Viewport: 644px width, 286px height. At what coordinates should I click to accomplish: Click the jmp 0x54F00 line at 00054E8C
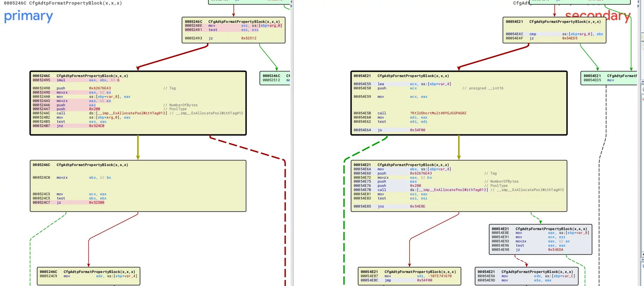pyautogui.click(x=397, y=280)
